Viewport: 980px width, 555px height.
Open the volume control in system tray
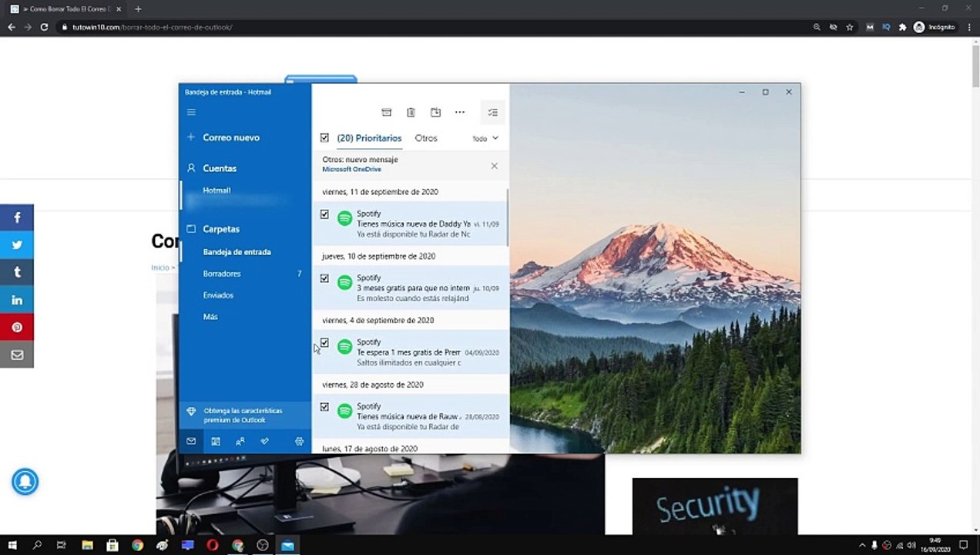(x=911, y=545)
